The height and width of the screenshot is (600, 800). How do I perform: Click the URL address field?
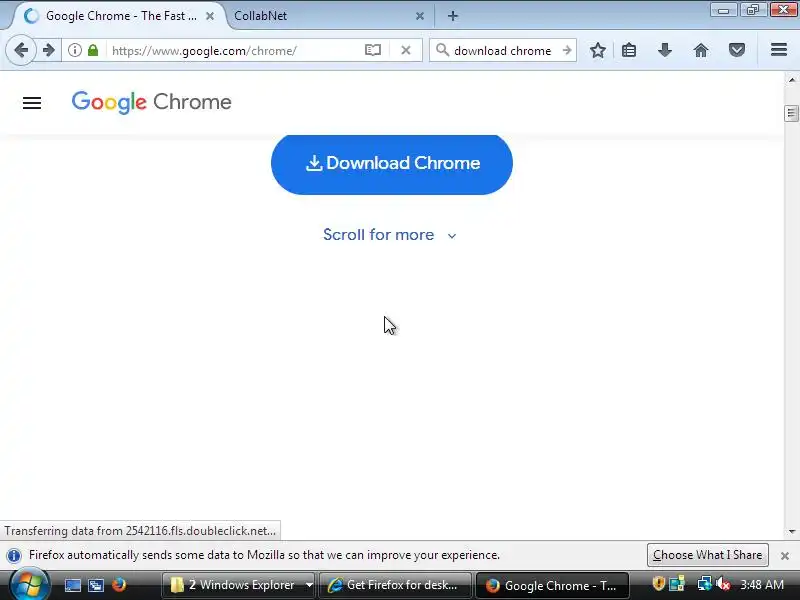point(235,51)
